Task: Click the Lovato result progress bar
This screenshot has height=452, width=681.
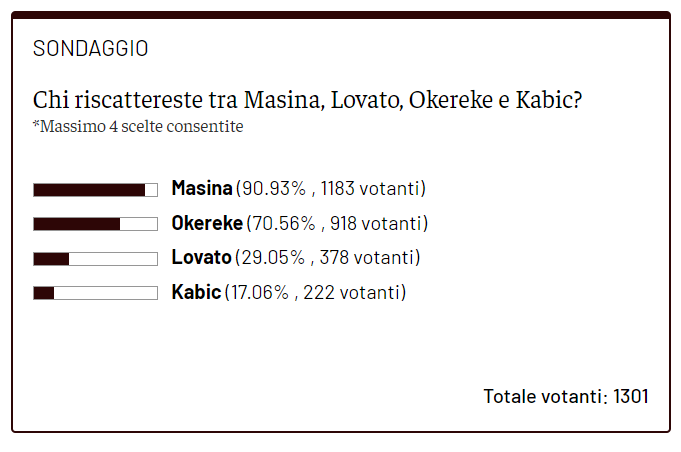Action: (x=95, y=259)
